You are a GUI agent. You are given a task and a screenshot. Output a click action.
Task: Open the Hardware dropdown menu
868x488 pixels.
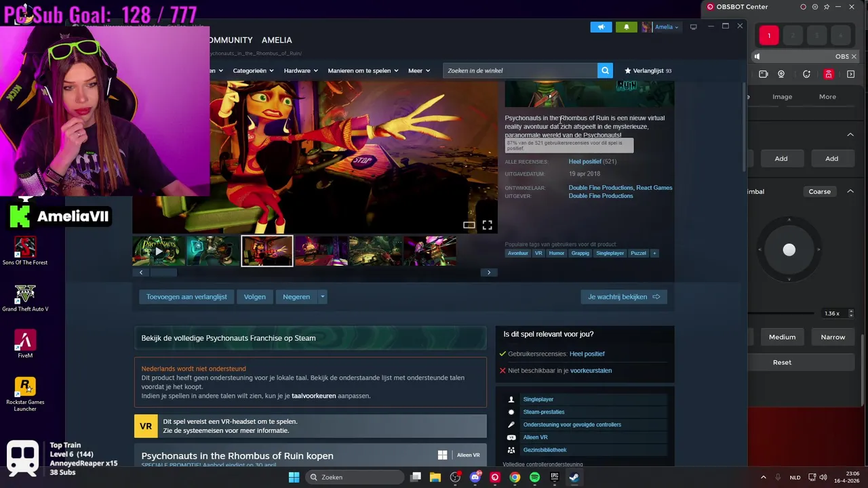301,70
